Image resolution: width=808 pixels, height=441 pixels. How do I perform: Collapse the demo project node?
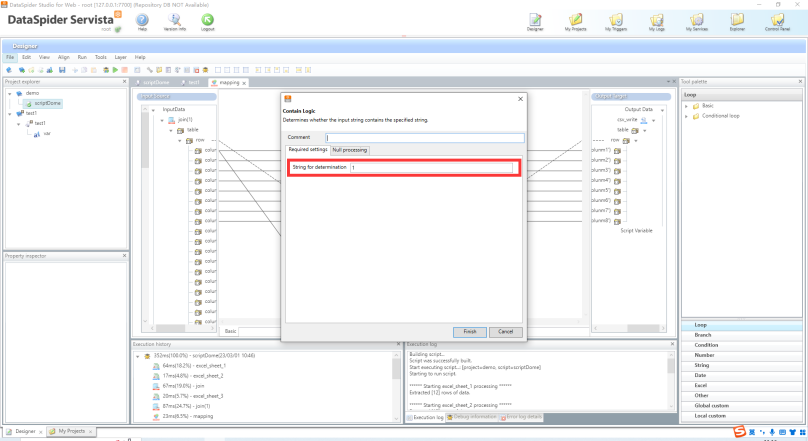coord(10,94)
